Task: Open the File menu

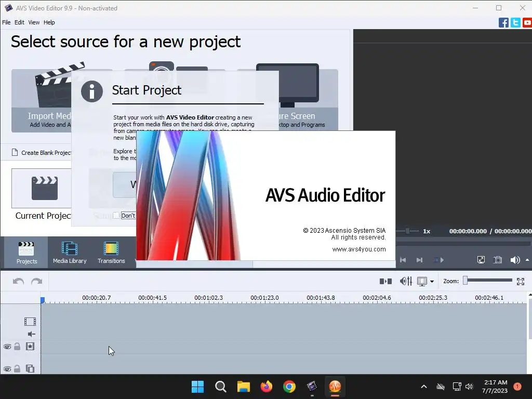Action: (6, 22)
